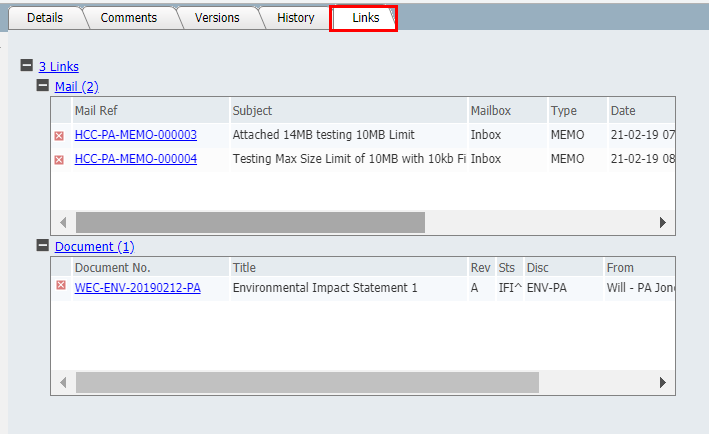Select 'Testing Max Size Limit of 10MB' subject
709x434 pixels.
point(349,159)
